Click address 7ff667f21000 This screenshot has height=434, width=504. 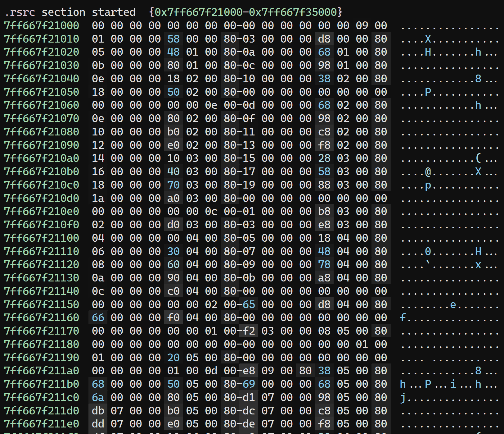click(42, 25)
